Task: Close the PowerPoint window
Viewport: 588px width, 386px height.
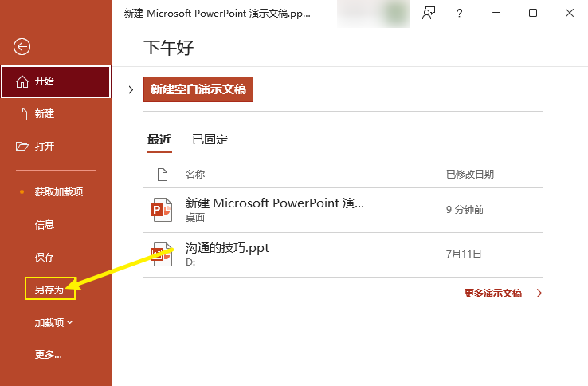Action: pos(569,13)
